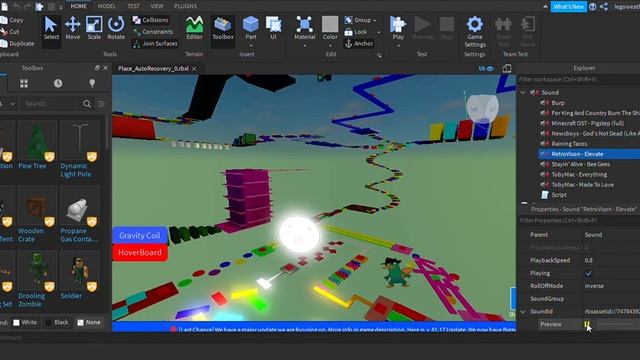640x360 pixels.
Task: Switch to the Rotate tool
Action: pos(116,29)
